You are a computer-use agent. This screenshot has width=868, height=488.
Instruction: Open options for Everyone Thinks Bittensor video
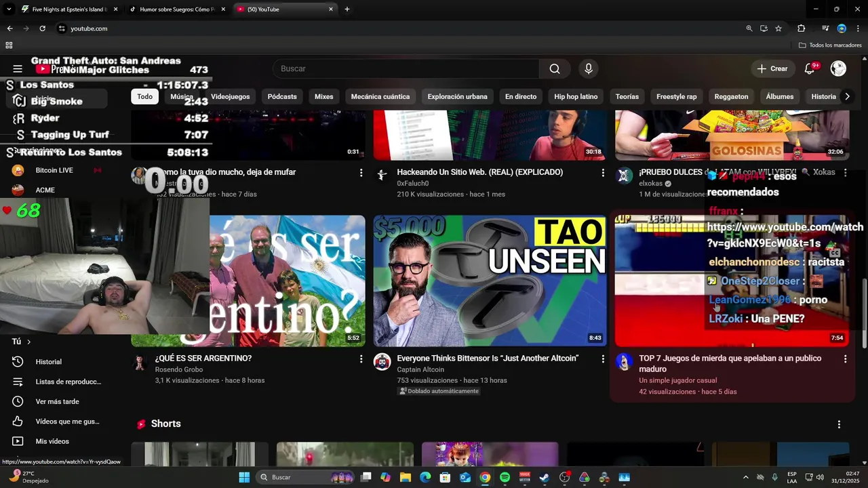(x=603, y=359)
